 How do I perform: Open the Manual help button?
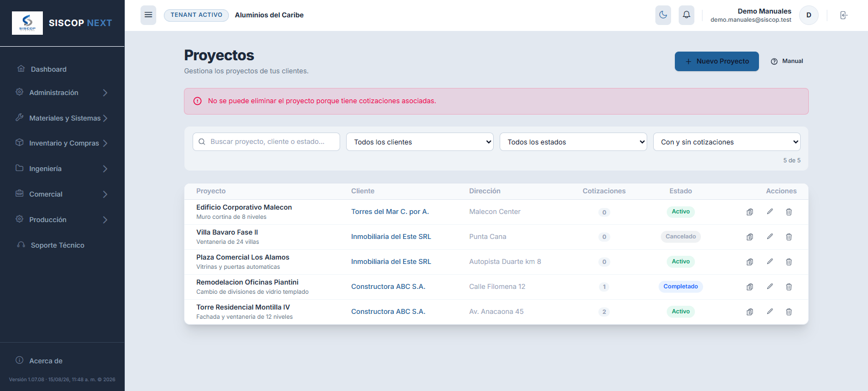point(787,61)
